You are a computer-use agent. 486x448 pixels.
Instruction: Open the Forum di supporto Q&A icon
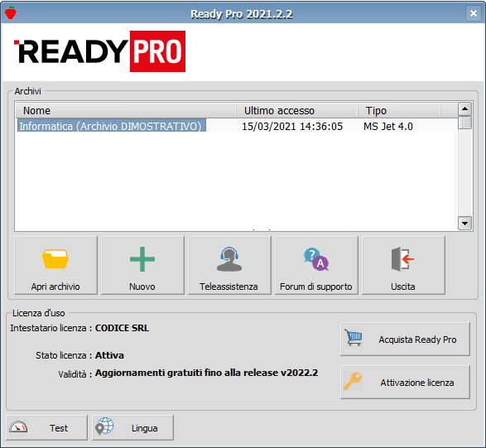tap(315, 259)
